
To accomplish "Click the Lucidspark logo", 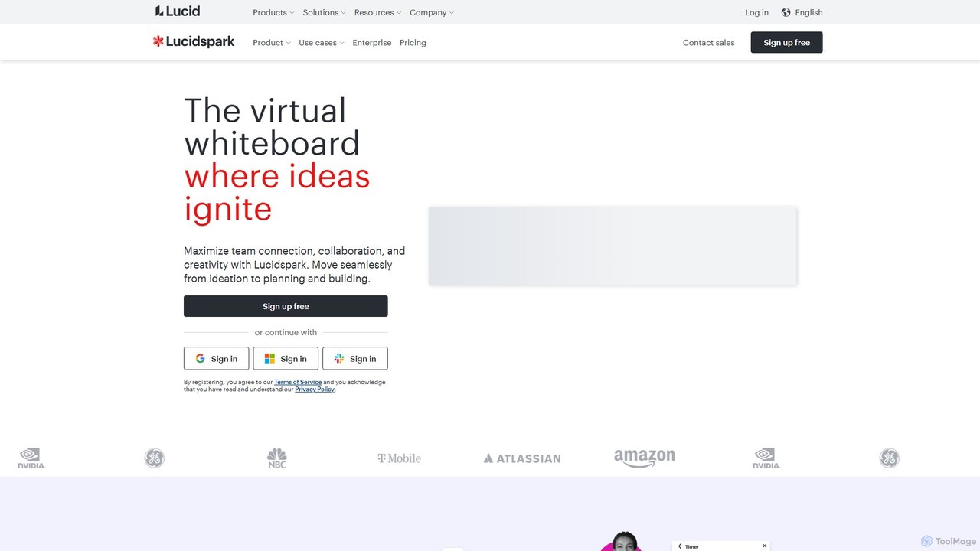I will tap(194, 42).
